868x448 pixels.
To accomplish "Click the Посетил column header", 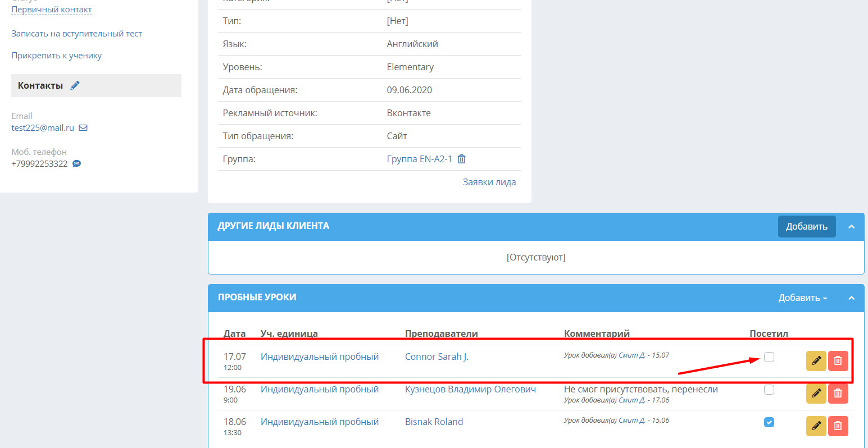I will (769, 333).
